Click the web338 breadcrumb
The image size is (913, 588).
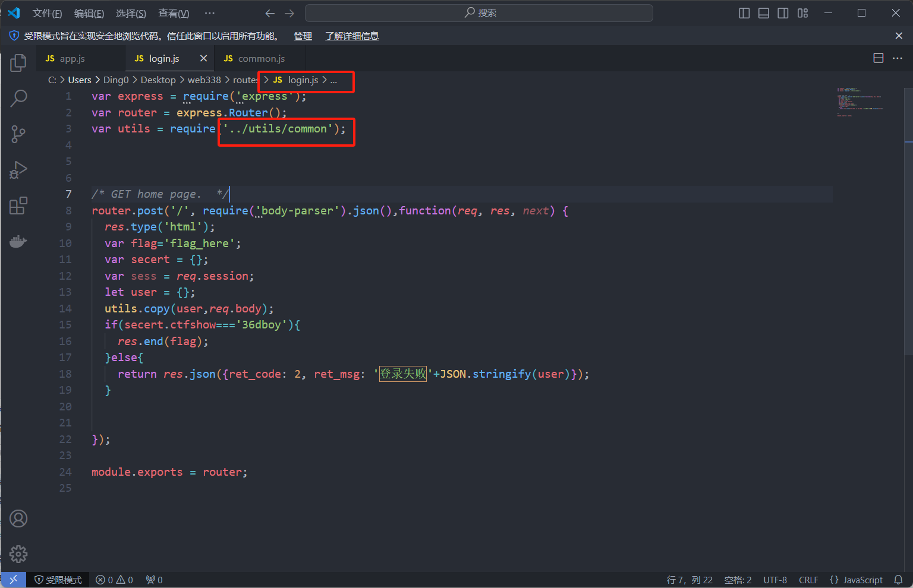point(204,80)
